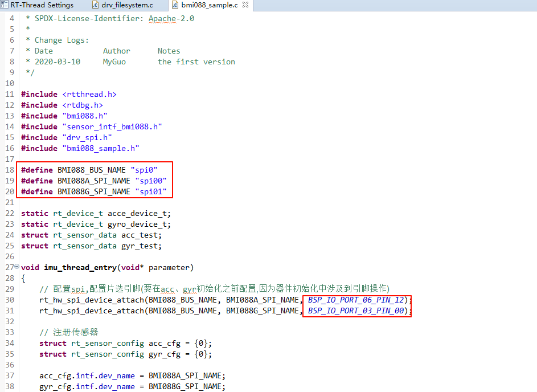Viewport: 537px width, 392px height.
Task: Switch to the RT-Thread Settings tab
Action: click(x=42, y=5)
